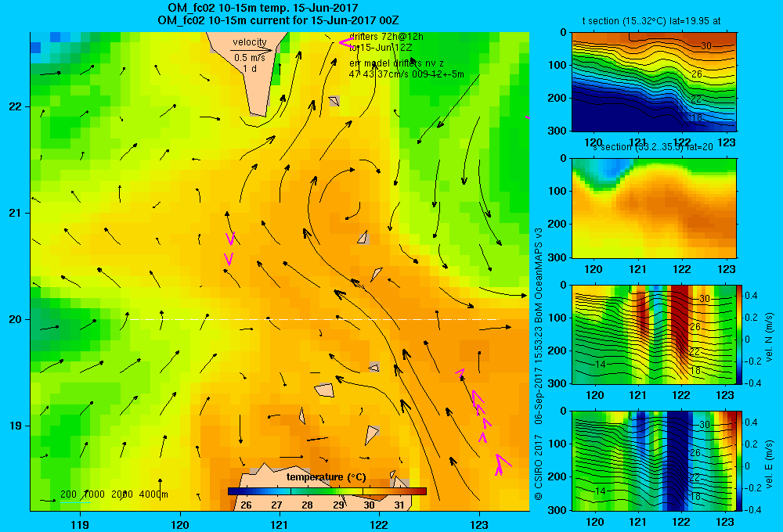Click the "-0.4" tick on the vel. E color bar
This screenshot has width=783, height=532.
[752, 510]
